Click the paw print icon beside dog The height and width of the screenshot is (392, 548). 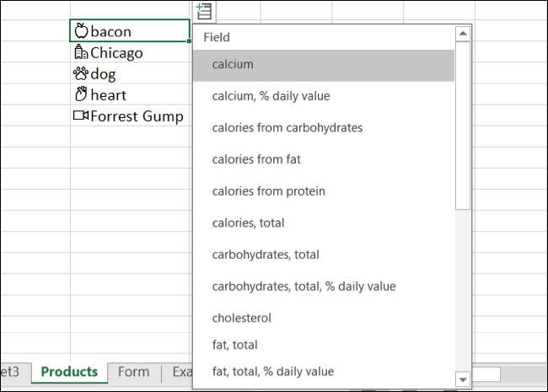[x=81, y=74]
